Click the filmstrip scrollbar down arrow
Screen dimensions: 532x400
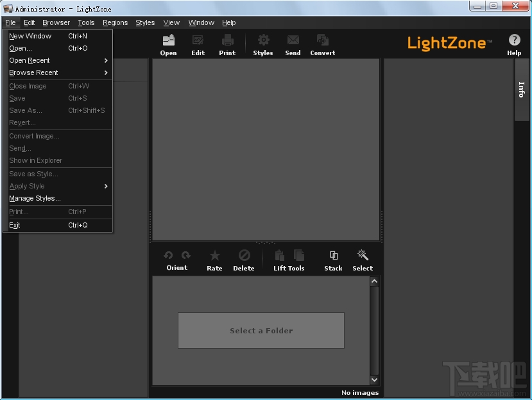click(x=374, y=379)
